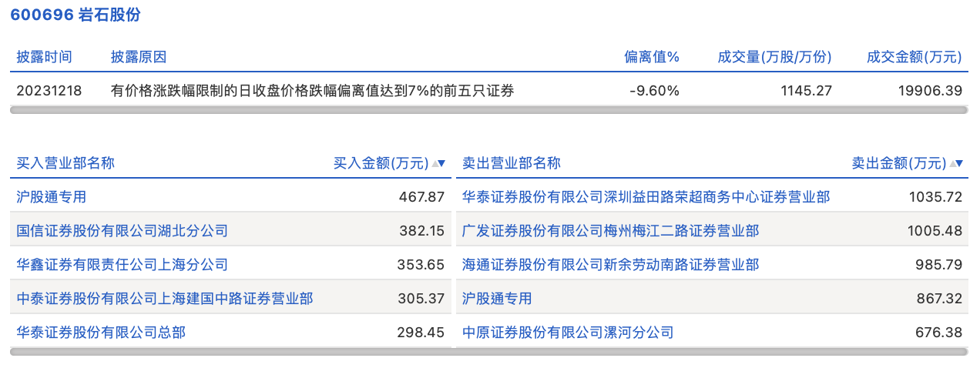Open the 600696 岩石股份 stock title
The width and height of the screenshot is (980, 368).
[x=76, y=15]
